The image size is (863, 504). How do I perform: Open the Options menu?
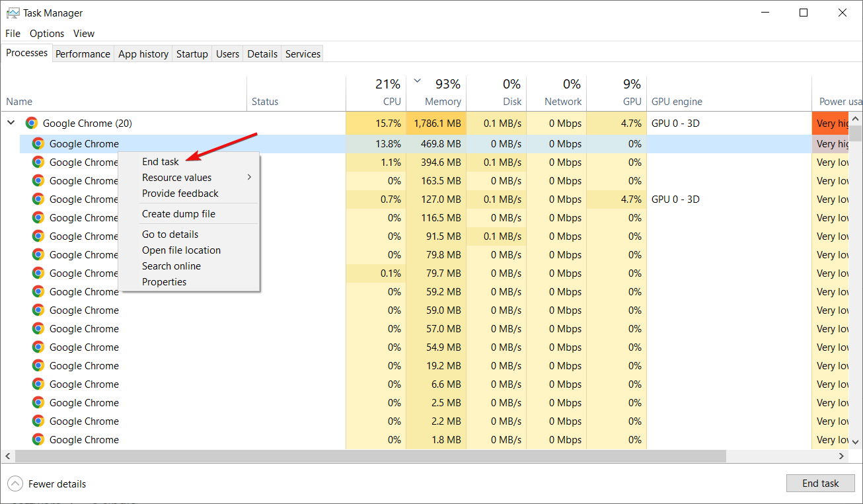(47, 33)
